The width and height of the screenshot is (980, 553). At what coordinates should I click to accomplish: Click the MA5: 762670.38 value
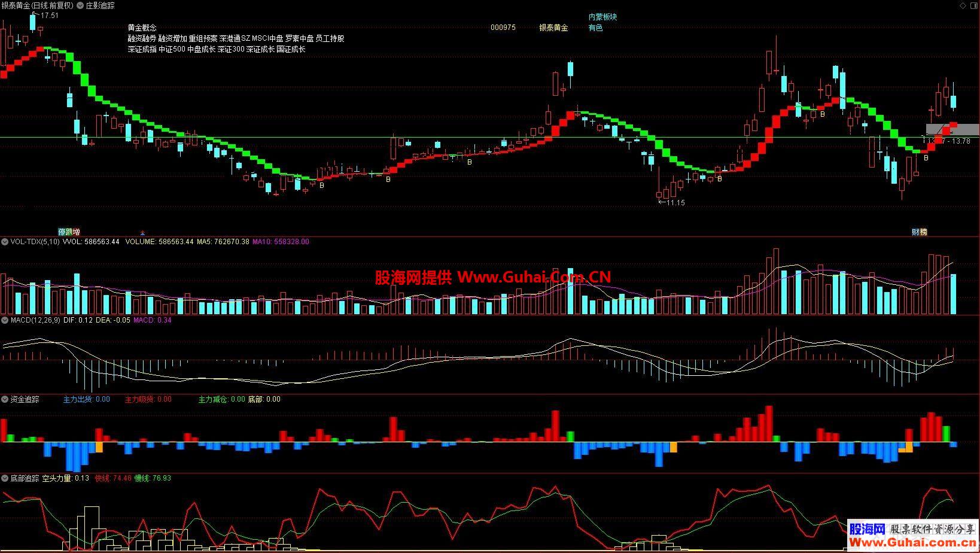point(223,242)
